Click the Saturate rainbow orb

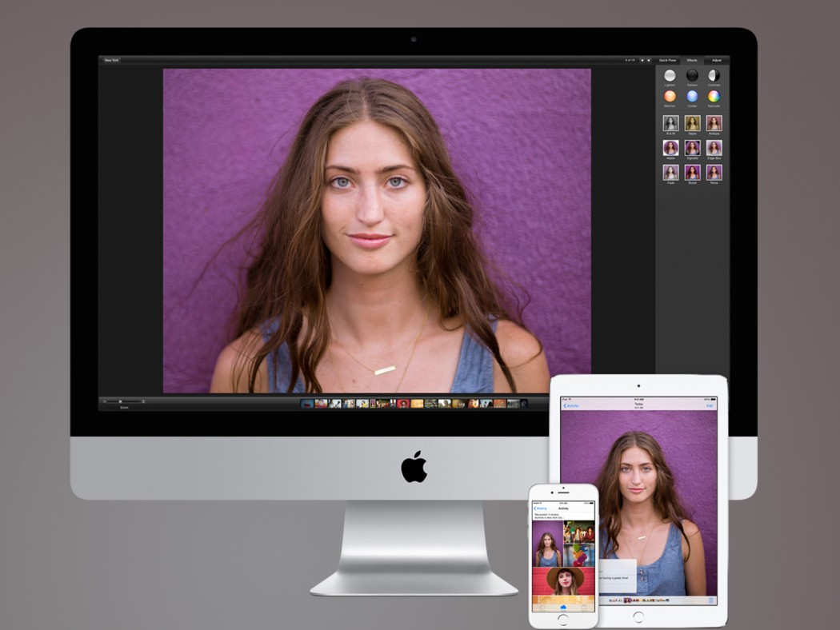pos(714,97)
